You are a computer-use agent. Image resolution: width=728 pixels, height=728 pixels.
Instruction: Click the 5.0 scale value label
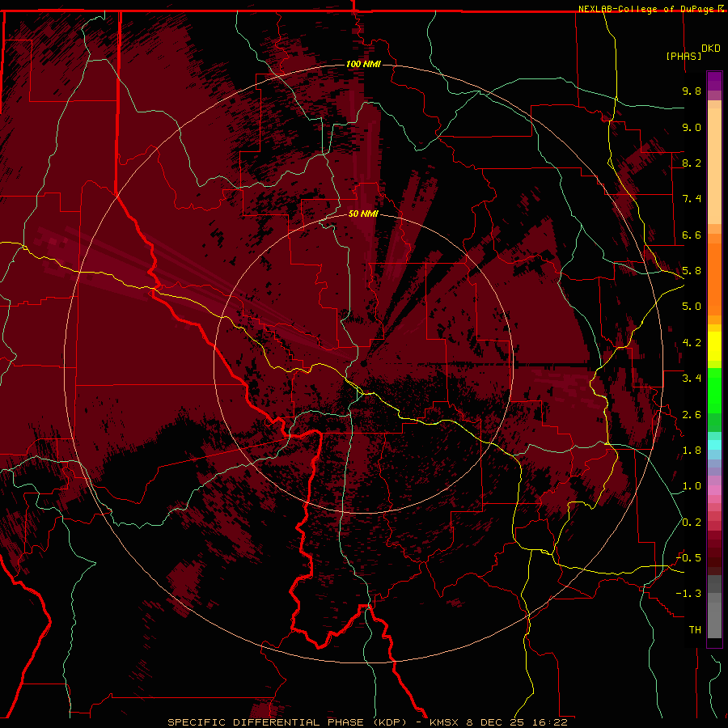[692, 307]
